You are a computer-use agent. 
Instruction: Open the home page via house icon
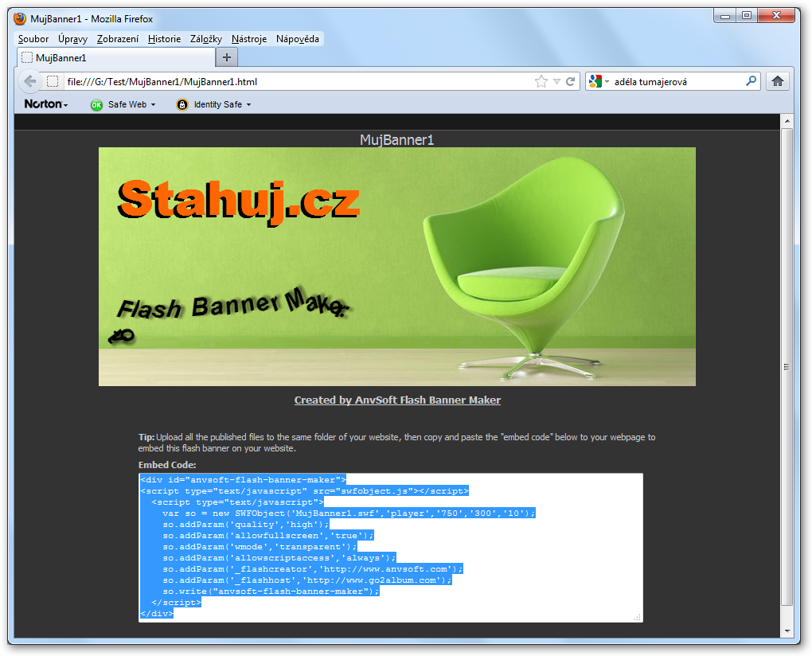tap(777, 81)
